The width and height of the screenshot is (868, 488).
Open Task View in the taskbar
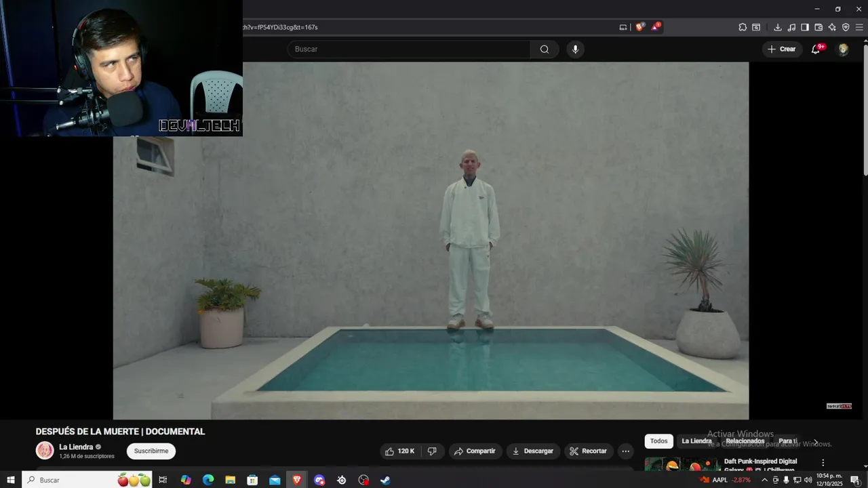(x=163, y=480)
